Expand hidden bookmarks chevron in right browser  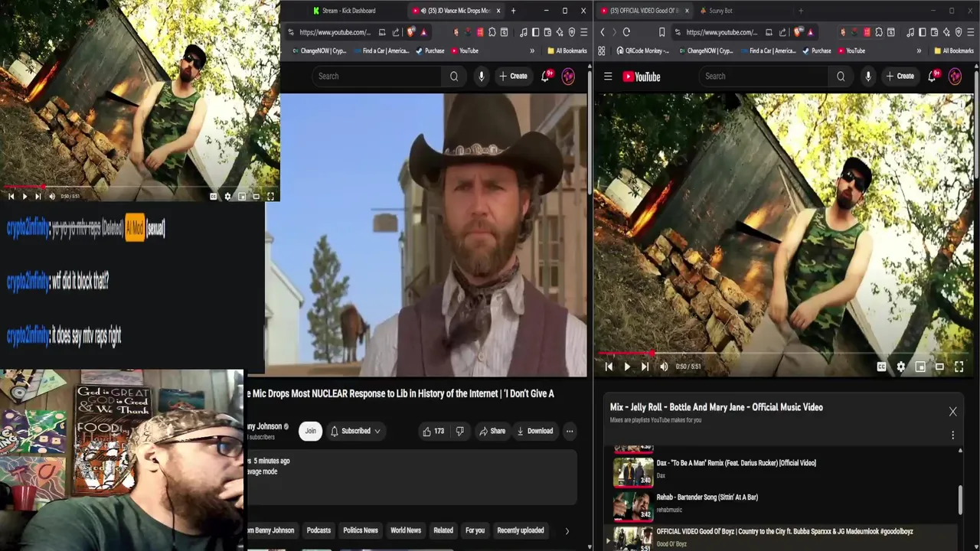click(x=919, y=51)
